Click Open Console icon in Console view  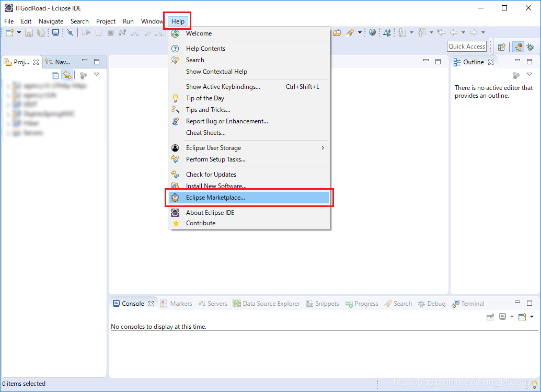522,317
